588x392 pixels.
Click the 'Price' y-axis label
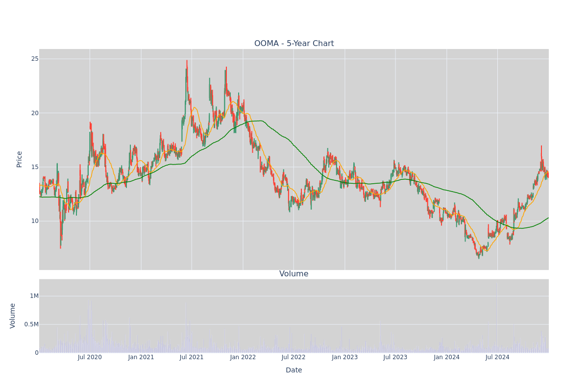coord(20,159)
